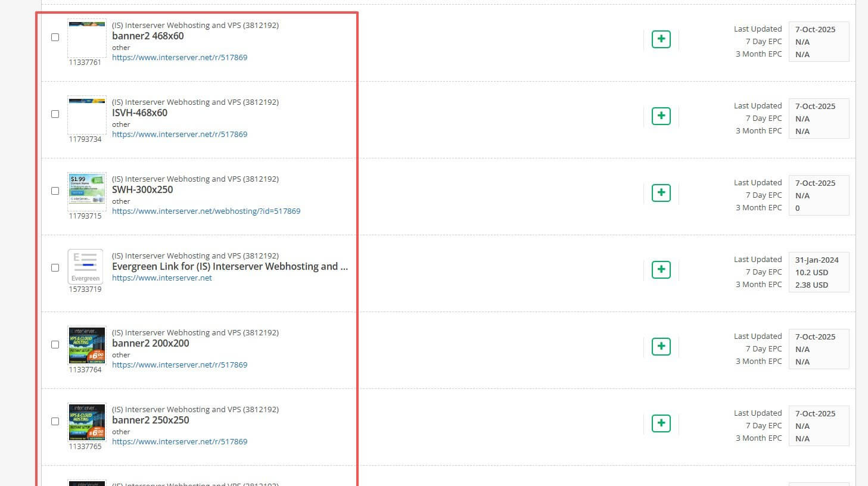Open the banner2 200x200 link title

(x=151, y=343)
